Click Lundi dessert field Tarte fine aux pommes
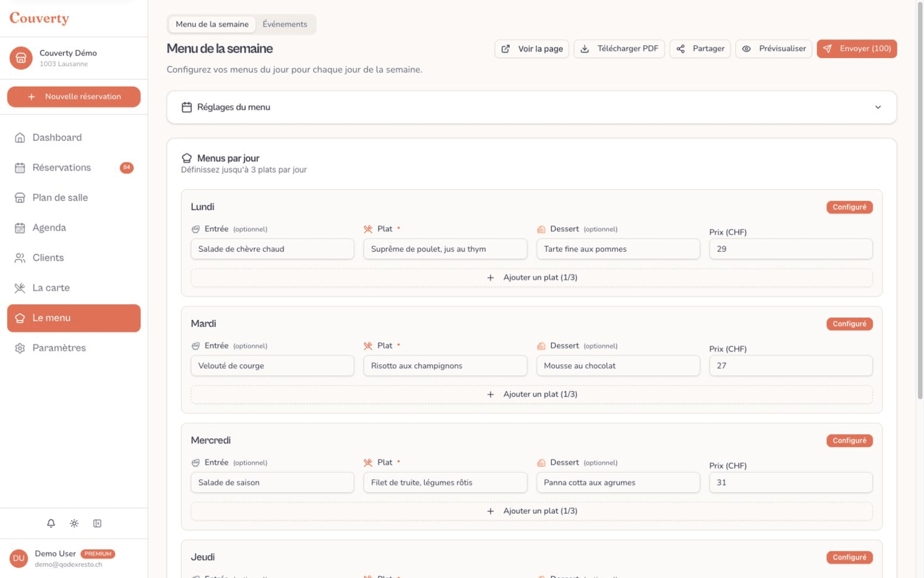This screenshot has height=578, width=924. tap(618, 249)
